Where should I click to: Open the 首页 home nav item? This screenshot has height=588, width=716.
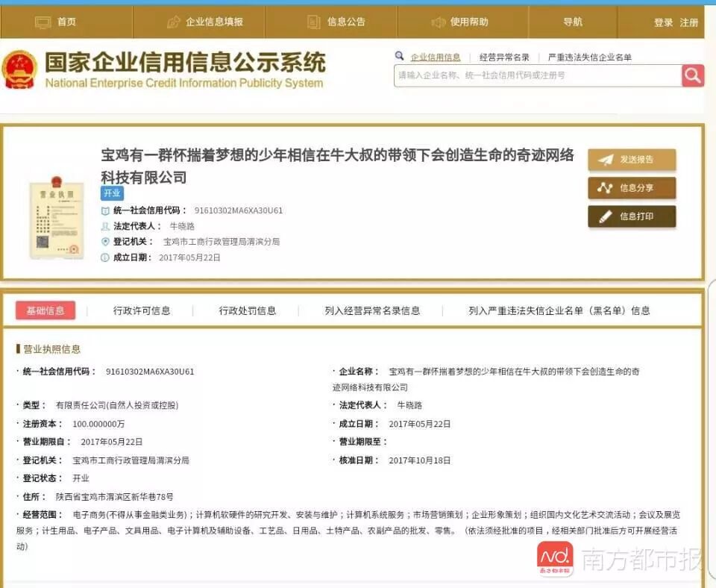(66, 22)
